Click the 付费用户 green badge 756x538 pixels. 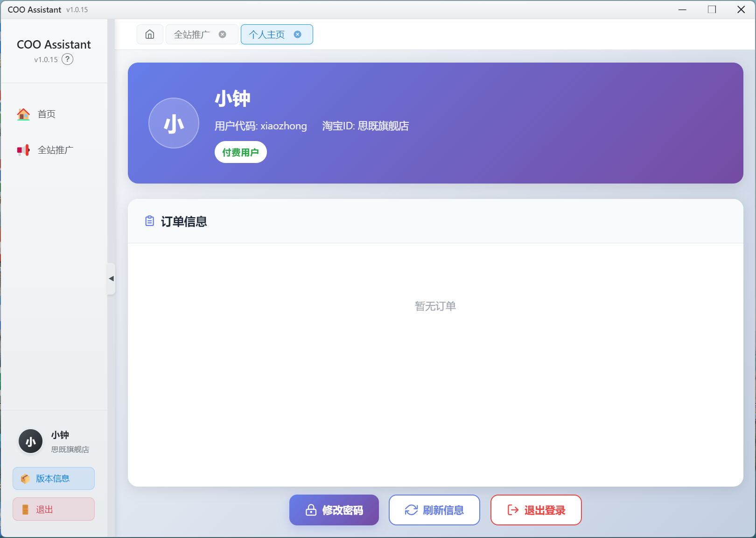(x=240, y=152)
